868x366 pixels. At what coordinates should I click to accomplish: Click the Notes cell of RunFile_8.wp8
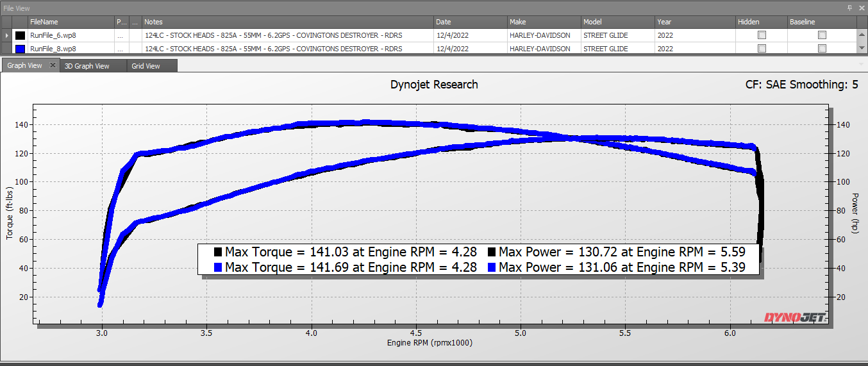[x=288, y=49]
